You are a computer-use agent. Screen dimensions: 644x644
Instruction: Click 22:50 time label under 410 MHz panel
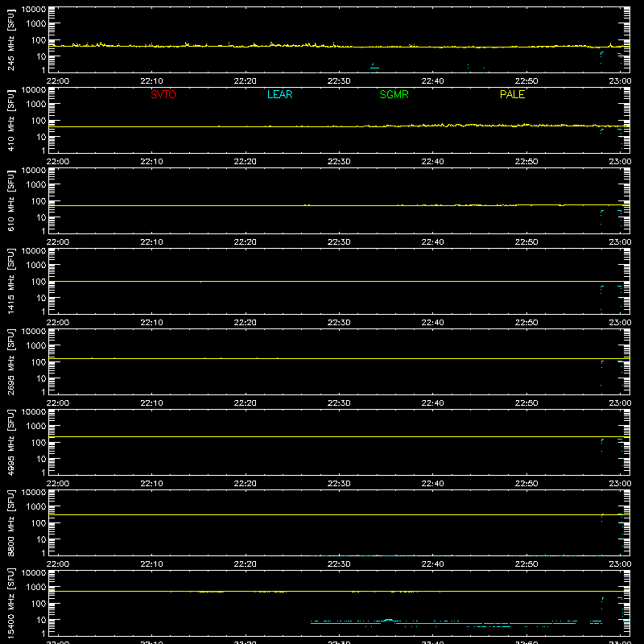click(x=526, y=162)
